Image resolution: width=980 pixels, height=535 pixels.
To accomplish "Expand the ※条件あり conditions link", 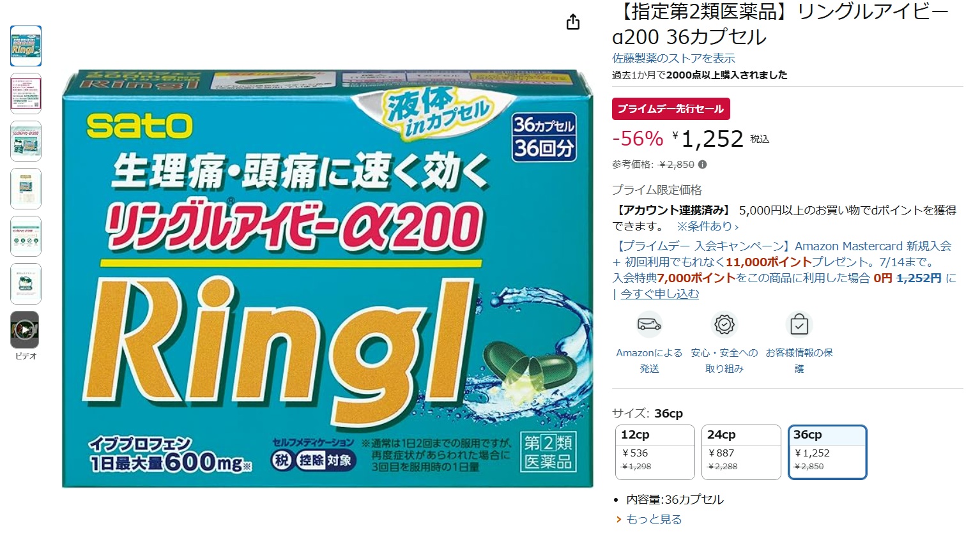I will pyautogui.click(x=707, y=227).
